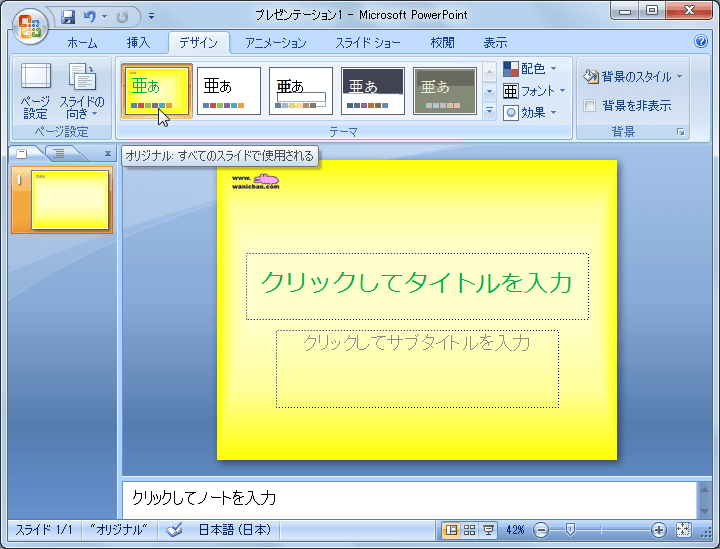Apply the dark navy header theme
This screenshot has width=720, height=549.
373,91
